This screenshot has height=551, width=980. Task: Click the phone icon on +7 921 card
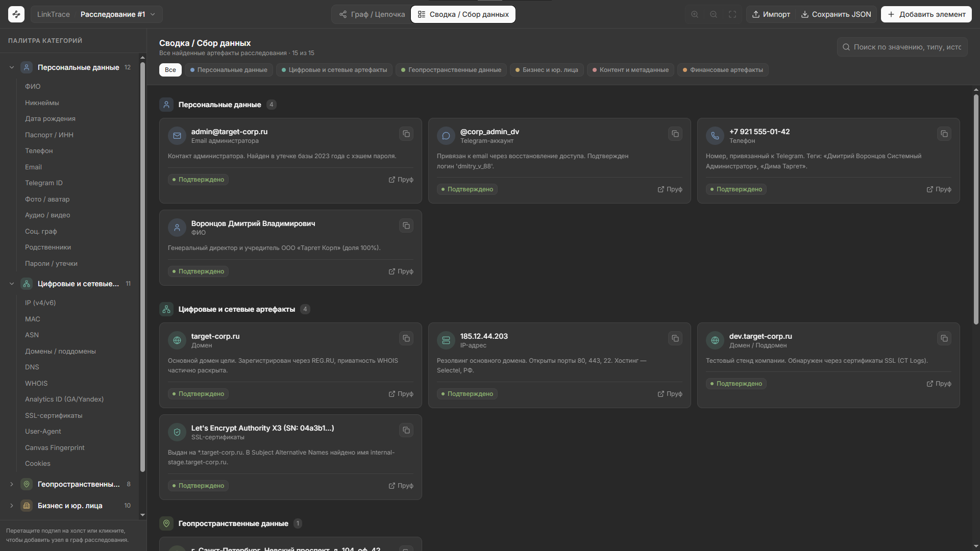click(715, 136)
